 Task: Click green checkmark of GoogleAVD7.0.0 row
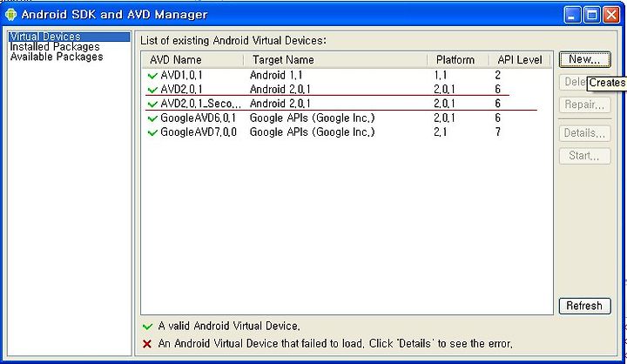pos(152,132)
